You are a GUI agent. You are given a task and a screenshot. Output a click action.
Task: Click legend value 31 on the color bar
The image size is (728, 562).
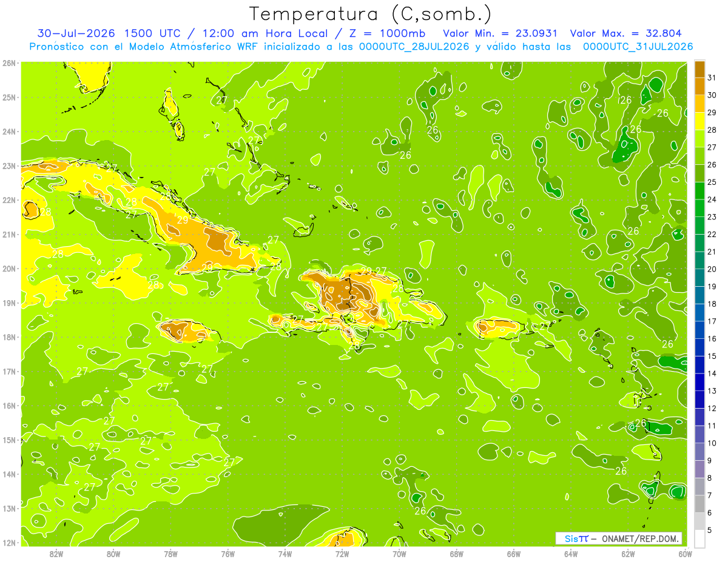pos(712,78)
